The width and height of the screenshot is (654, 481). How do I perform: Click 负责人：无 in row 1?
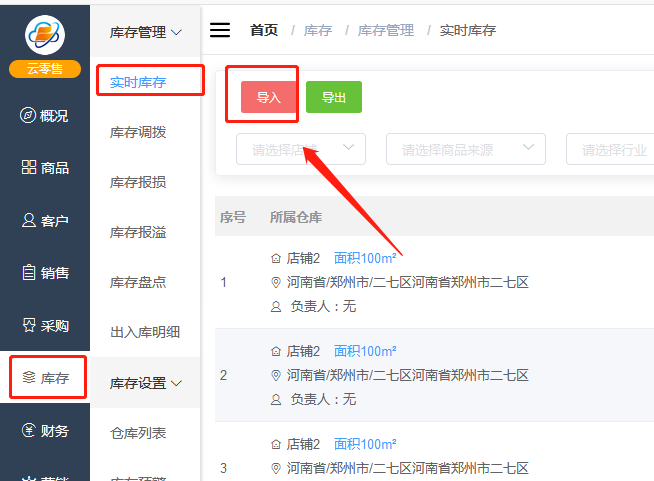tap(323, 307)
